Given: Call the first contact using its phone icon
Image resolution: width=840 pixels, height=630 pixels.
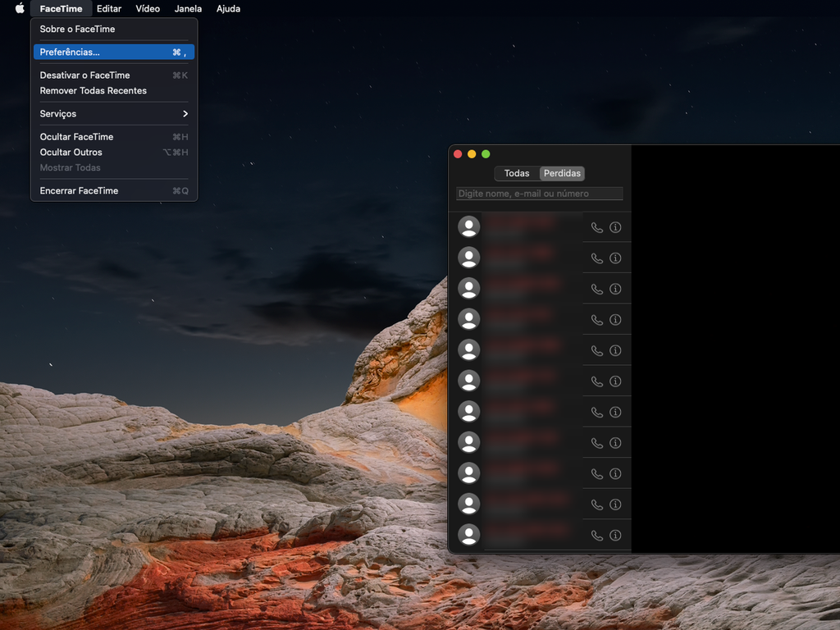Looking at the screenshot, I should (597, 227).
